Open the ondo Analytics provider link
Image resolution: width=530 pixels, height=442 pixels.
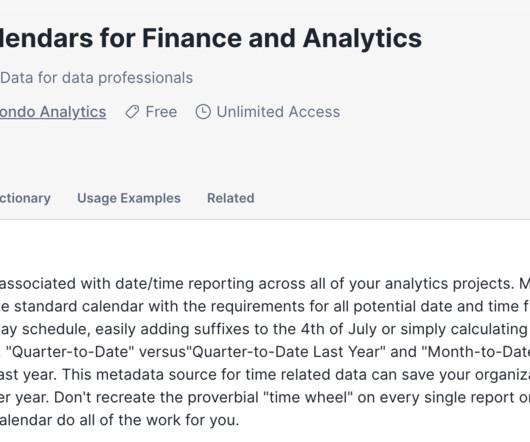(x=53, y=112)
